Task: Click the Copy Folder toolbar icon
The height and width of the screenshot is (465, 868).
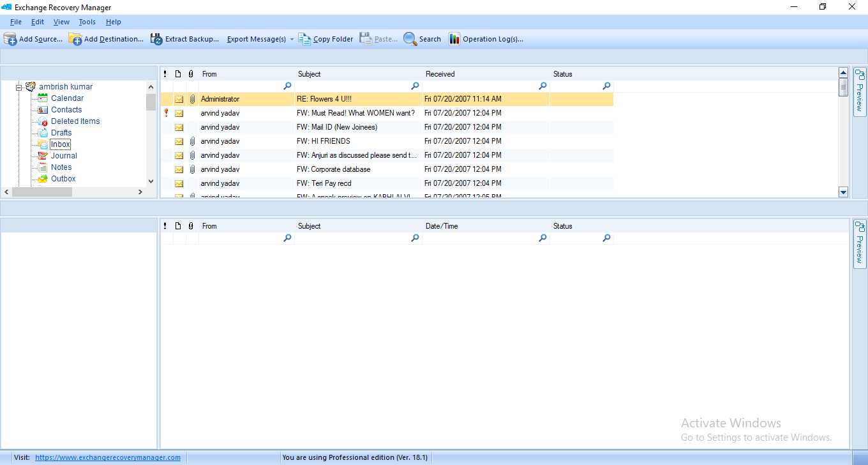Action: 304,39
